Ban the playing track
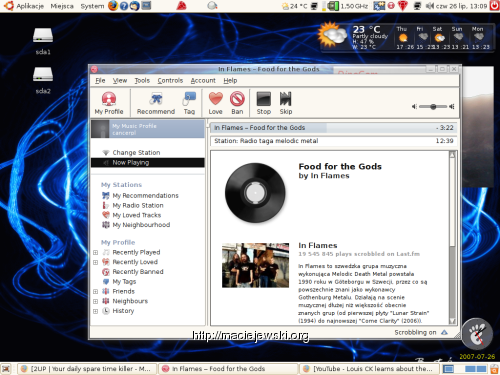 coord(237,103)
